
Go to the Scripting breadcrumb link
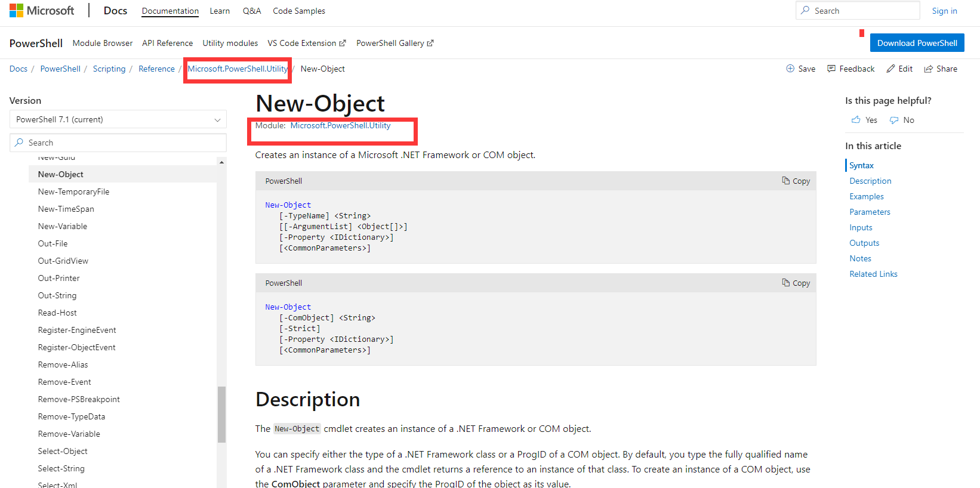(109, 69)
